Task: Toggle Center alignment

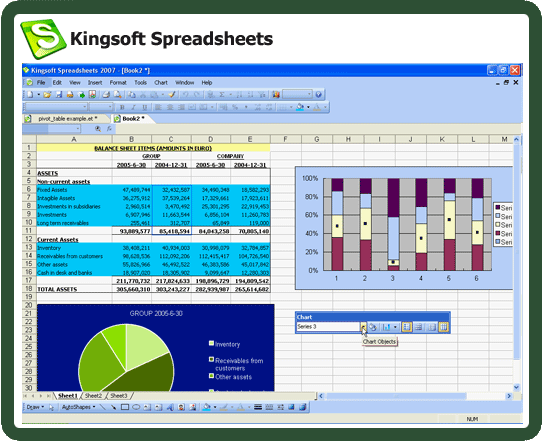Action: point(170,107)
